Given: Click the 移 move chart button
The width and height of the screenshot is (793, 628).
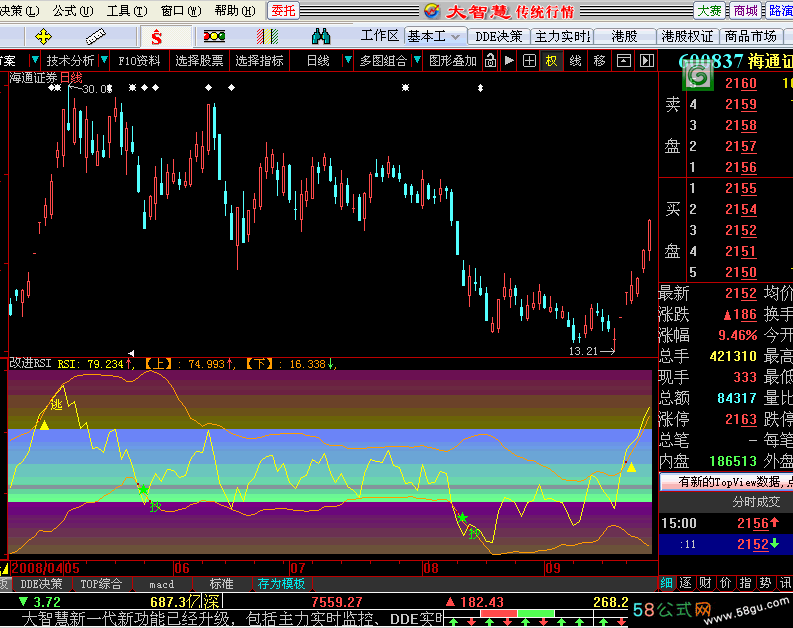Looking at the screenshot, I should (599, 61).
